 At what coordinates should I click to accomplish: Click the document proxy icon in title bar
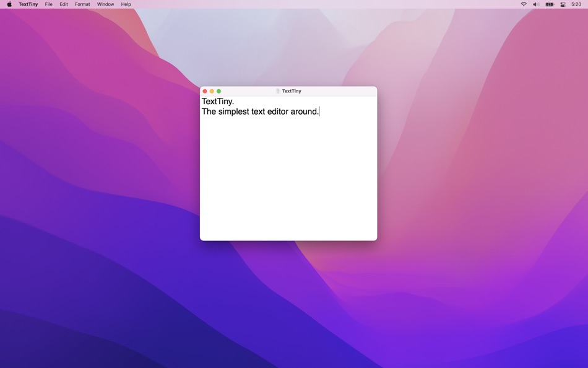click(x=278, y=91)
